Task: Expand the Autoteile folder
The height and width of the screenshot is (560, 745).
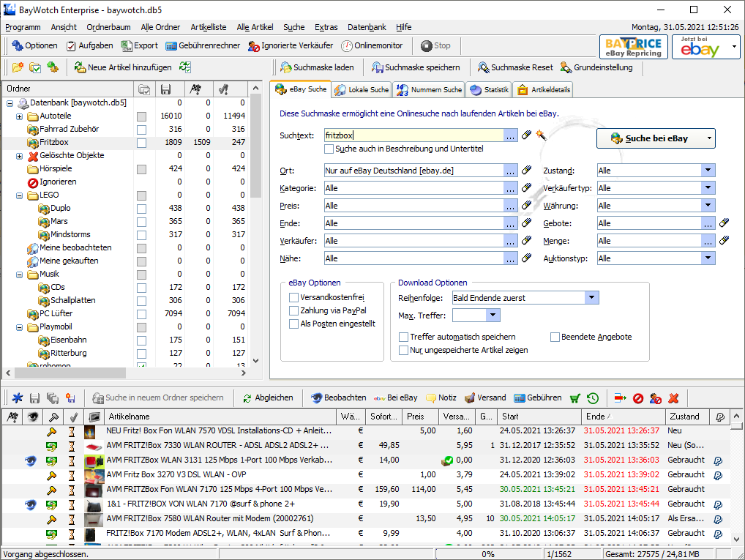Action: click(x=20, y=116)
